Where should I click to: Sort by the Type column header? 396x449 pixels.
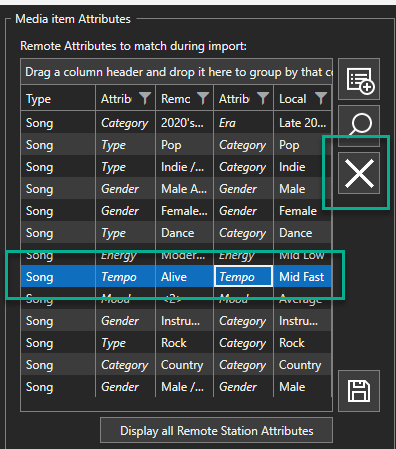click(x=58, y=99)
